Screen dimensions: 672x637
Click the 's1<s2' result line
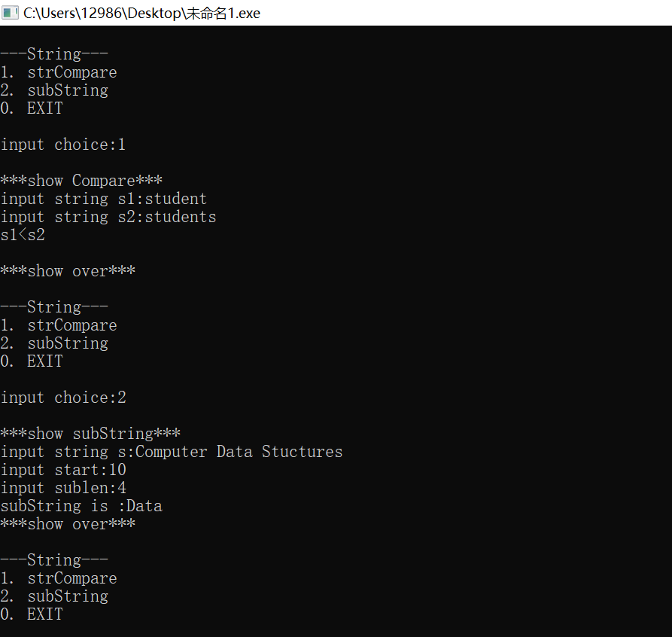(x=23, y=235)
